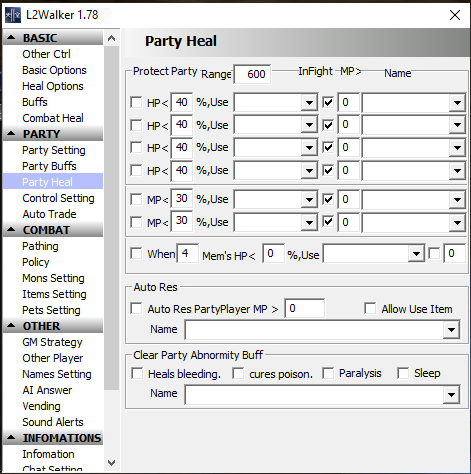The height and width of the screenshot is (474, 471).
Task: Open Heal Options page
Action: [x=53, y=86]
